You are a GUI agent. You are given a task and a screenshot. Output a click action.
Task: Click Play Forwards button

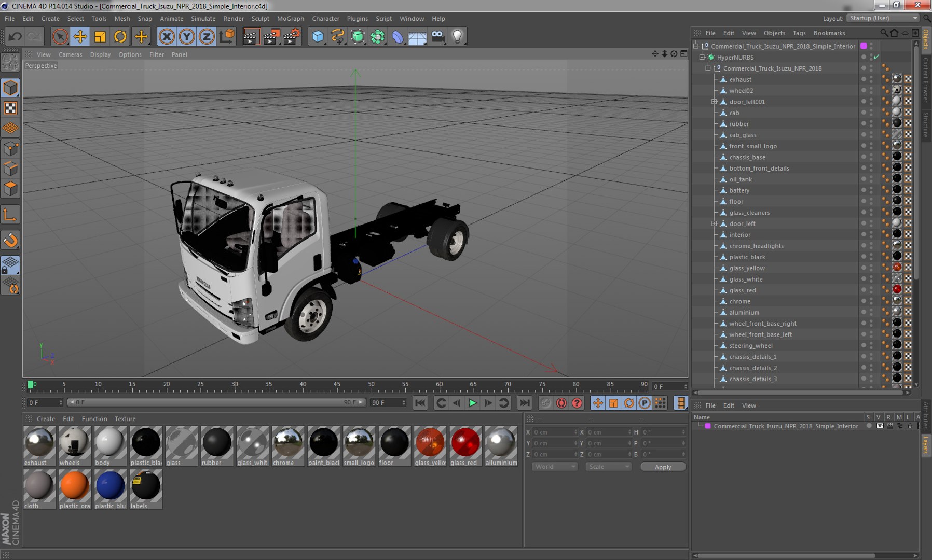pyautogui.click(x=472, y=403)
